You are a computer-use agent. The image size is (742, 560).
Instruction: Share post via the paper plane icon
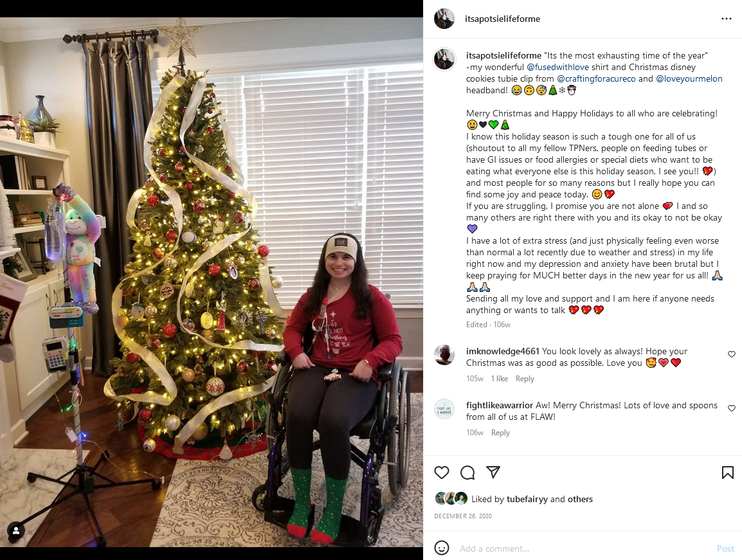click(x=493, y=472)
